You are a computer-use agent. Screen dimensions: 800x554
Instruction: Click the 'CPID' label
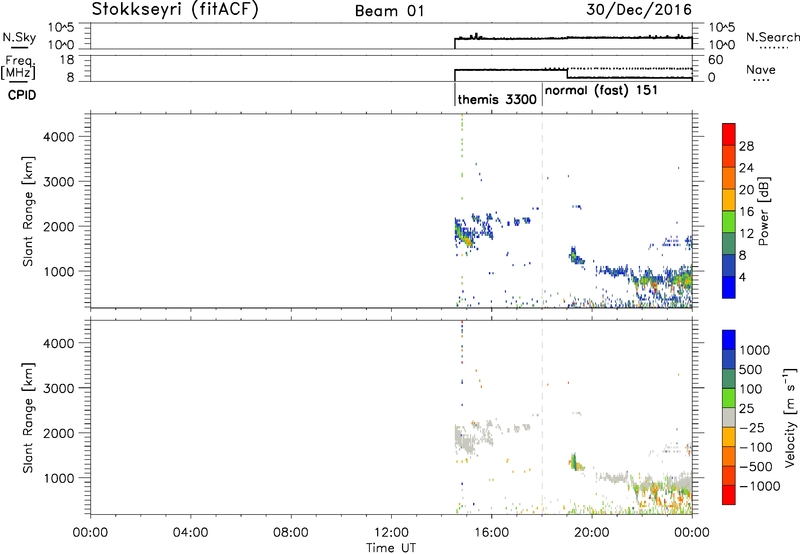22,95
